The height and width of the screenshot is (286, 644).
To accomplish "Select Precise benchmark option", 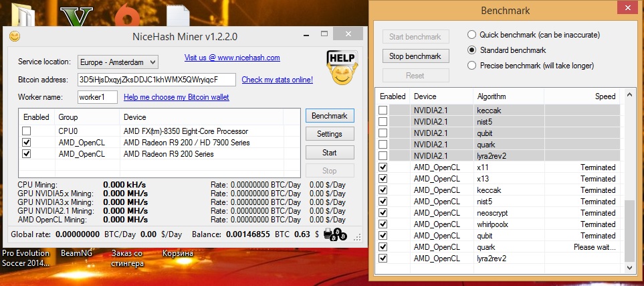I will pos(472,66).
